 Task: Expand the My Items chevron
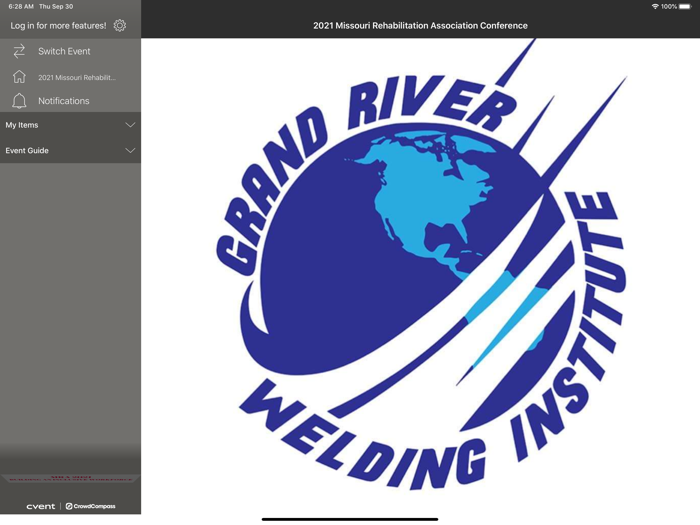coord(130,125)
